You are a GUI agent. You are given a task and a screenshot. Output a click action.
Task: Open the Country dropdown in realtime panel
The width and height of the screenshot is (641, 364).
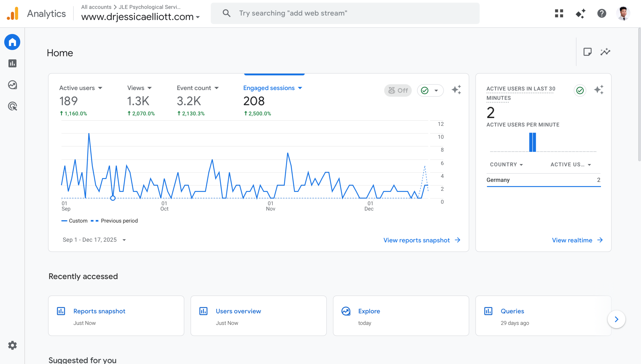(x=506, y=164)
